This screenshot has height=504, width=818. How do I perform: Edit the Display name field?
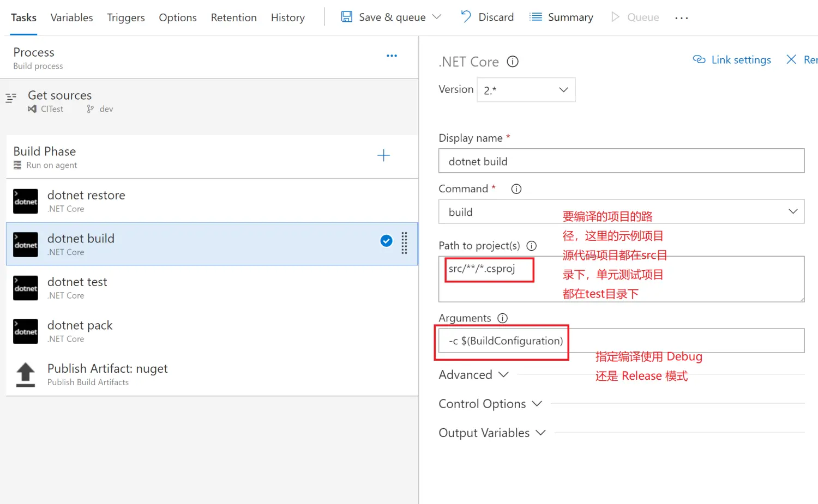[621, 161]
